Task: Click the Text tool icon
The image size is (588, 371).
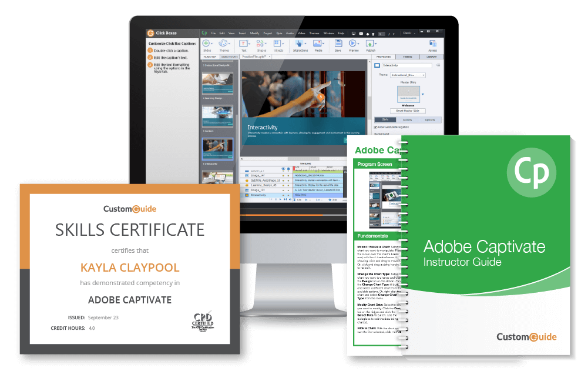Action: 243,44
